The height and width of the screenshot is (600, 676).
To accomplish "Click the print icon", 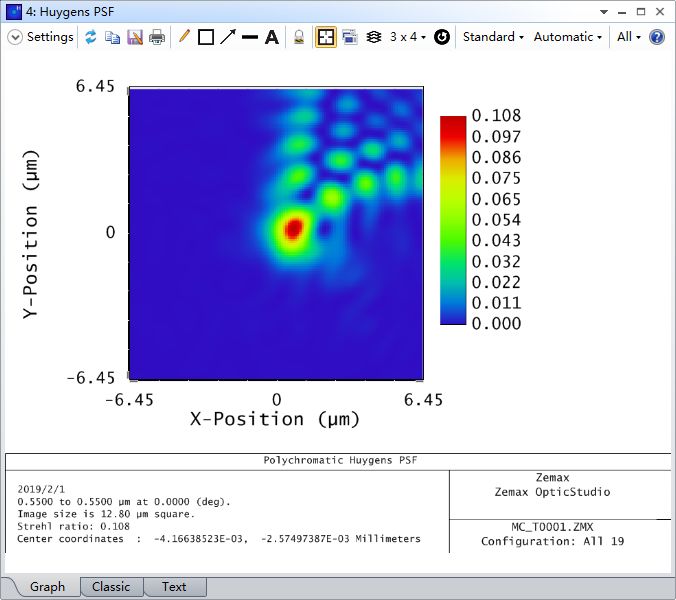I will (157, 37).
